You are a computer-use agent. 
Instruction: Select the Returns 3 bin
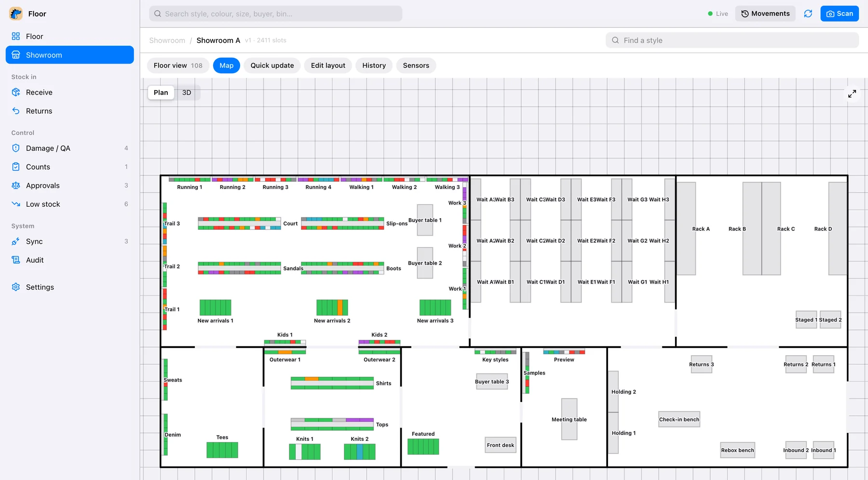(702, 364)
